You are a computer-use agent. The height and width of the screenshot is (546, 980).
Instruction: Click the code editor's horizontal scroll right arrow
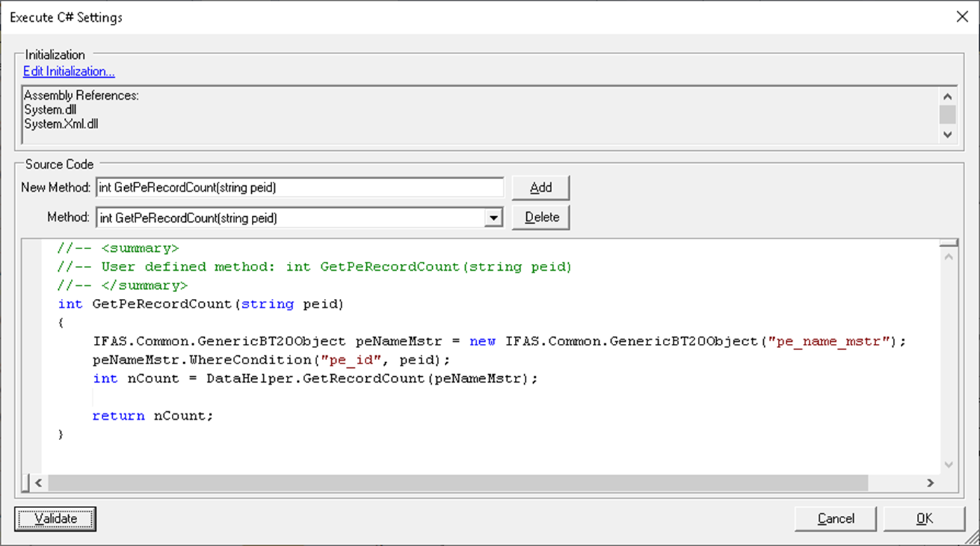coord(930,483)
